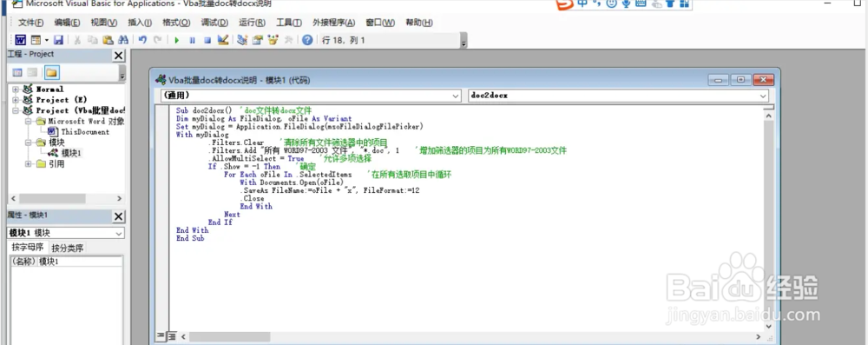The width and height of the screenshot is (868, 345).
Task: Collapse the 模块 folder node
Action: pyautogui.click(x=28, y=143)
